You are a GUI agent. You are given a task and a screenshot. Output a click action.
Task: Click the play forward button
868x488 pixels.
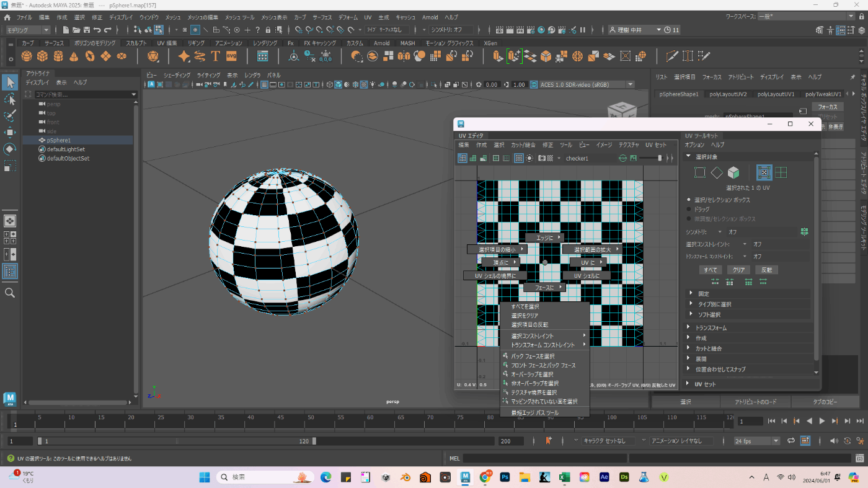tap(822, 421)
